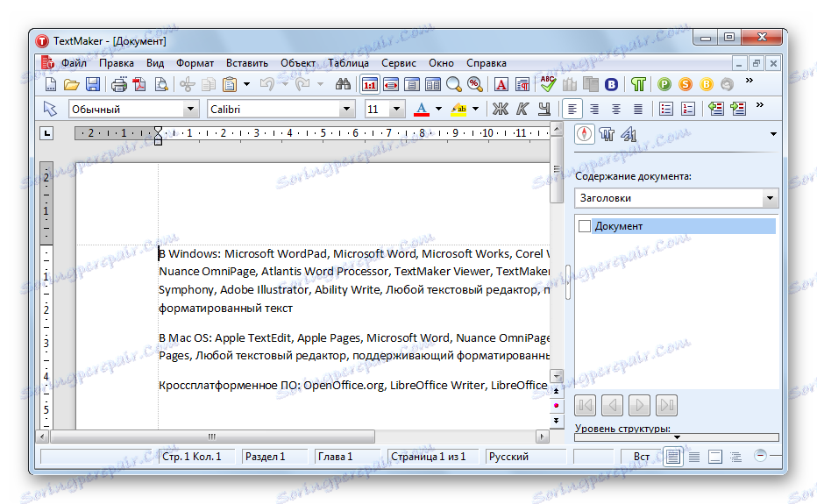The image size is (817, 504).
Task: Open the sidebar options arrow
Action: [x=773, y=134]
